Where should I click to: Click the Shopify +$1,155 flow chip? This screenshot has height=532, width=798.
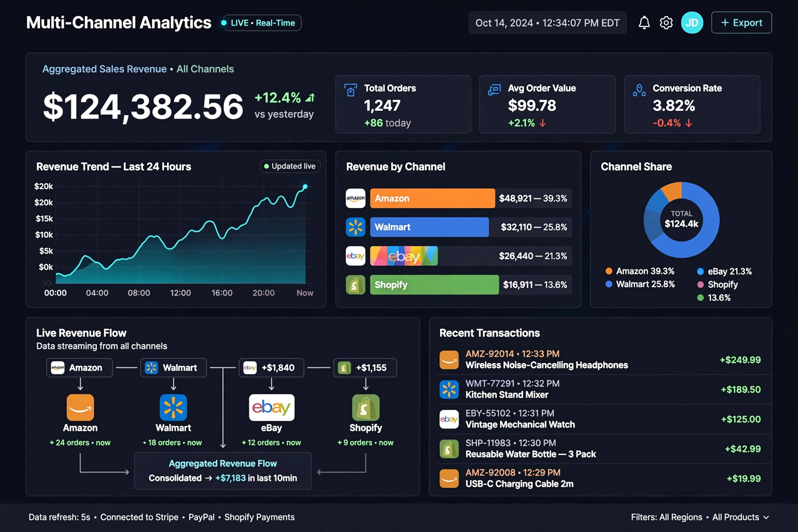[365, 368]
